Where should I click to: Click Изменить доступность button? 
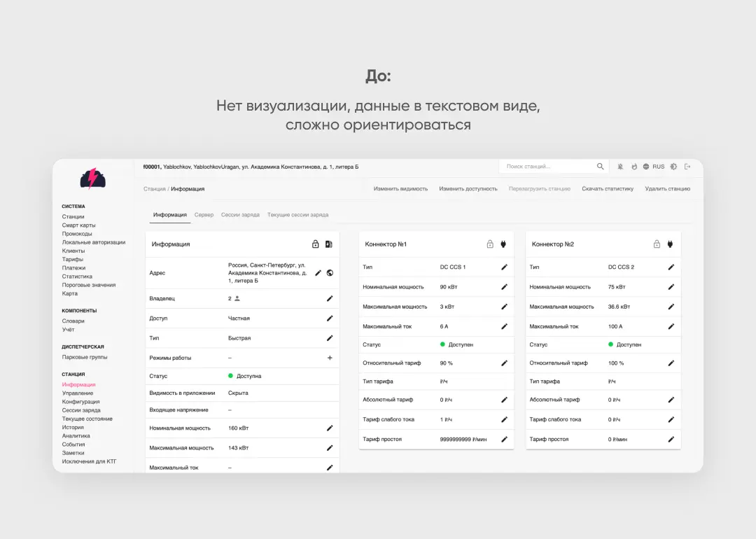(x=468, y=189)
